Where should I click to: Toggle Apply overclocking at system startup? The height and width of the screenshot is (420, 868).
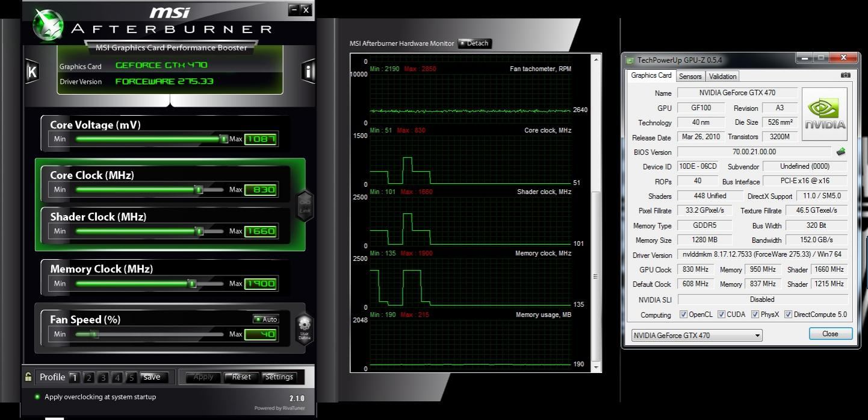coord(37,397)
